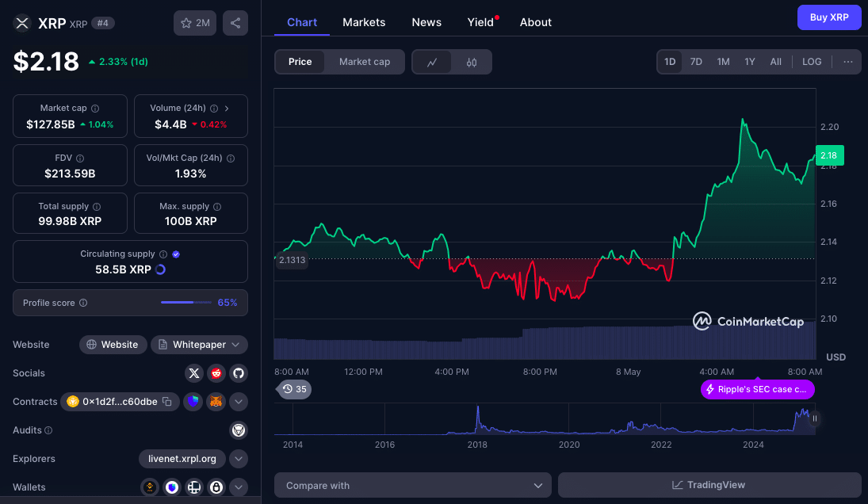Open the Reddit social icon
The image size is (868, 504).
(216, 373)
